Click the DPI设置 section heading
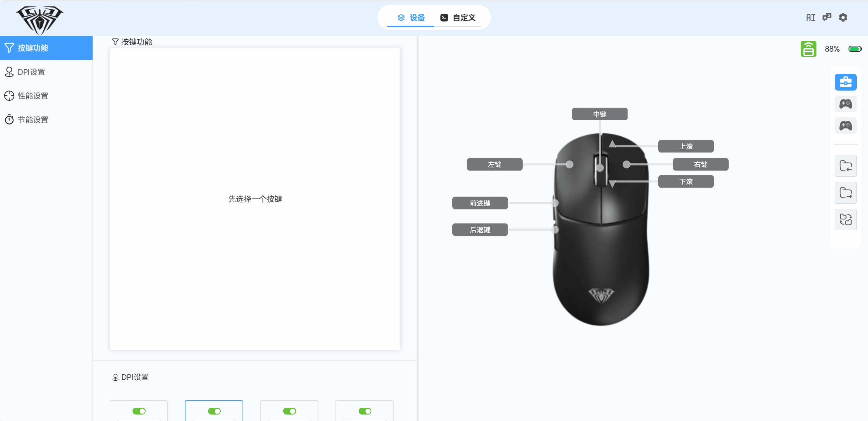Viewport: 868px width, 421px height. (x=130, y=377)
